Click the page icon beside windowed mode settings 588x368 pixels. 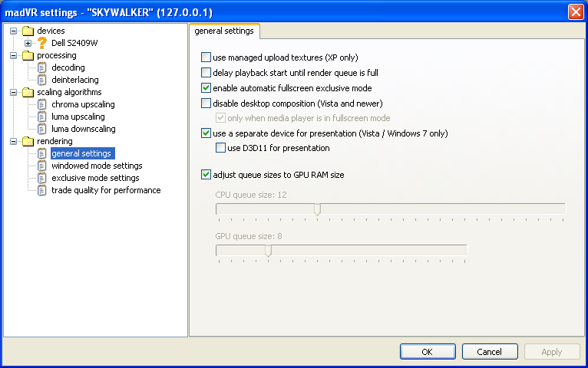click(x=42, y=166)
